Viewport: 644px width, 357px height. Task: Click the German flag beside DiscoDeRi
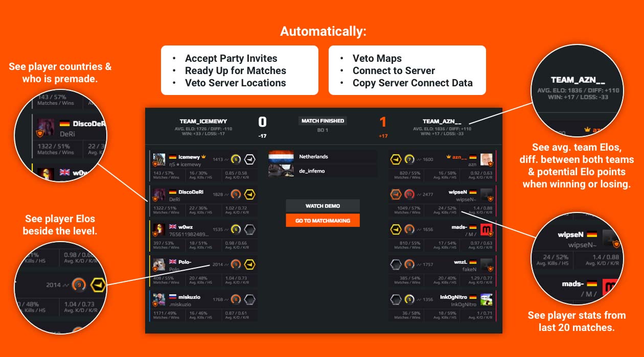click(173, 192)
